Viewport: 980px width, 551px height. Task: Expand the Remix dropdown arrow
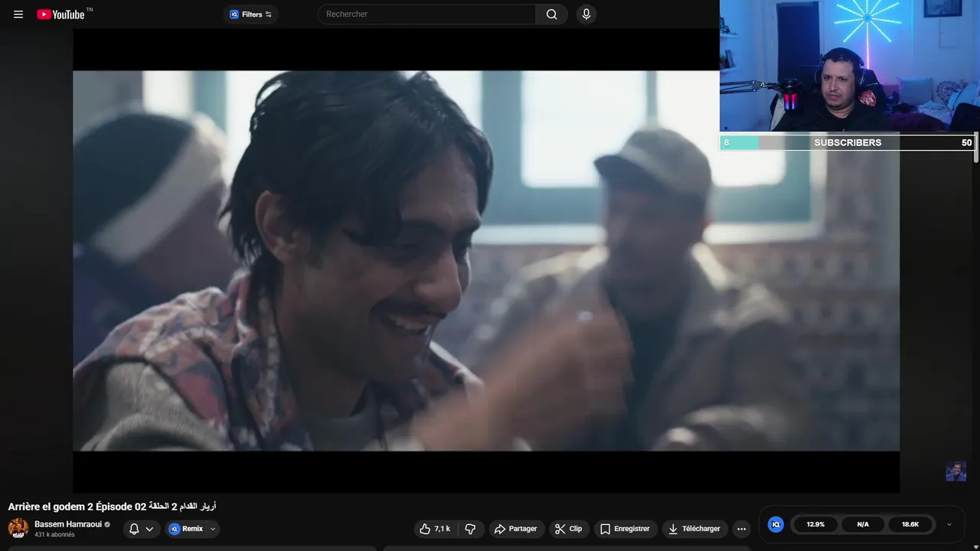click(x=213, y=529)
